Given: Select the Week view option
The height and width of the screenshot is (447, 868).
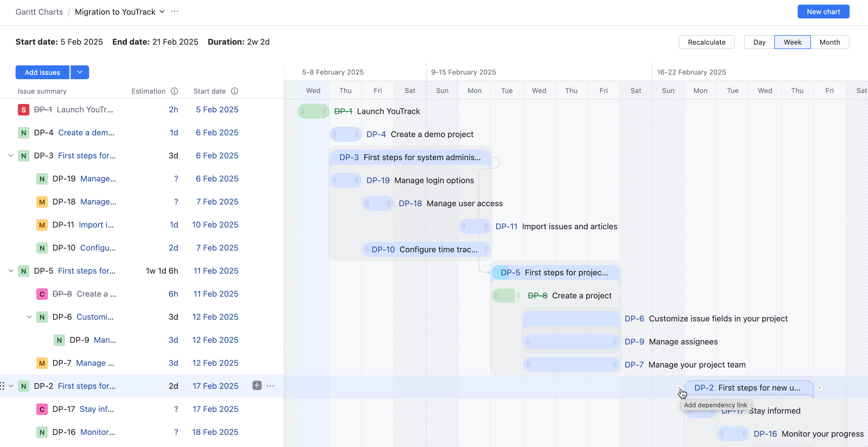Looking at the screenshot, I should point(792,42).
